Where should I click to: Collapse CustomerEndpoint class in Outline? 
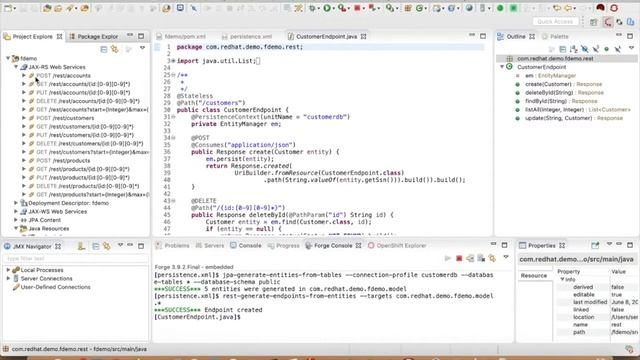[502, 67]
